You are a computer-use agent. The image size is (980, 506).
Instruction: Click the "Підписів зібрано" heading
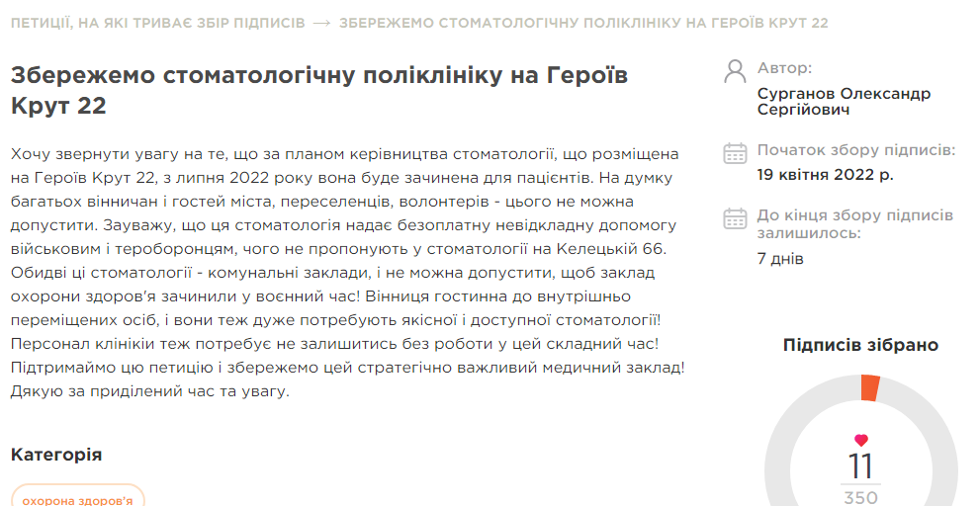[860, 345]
